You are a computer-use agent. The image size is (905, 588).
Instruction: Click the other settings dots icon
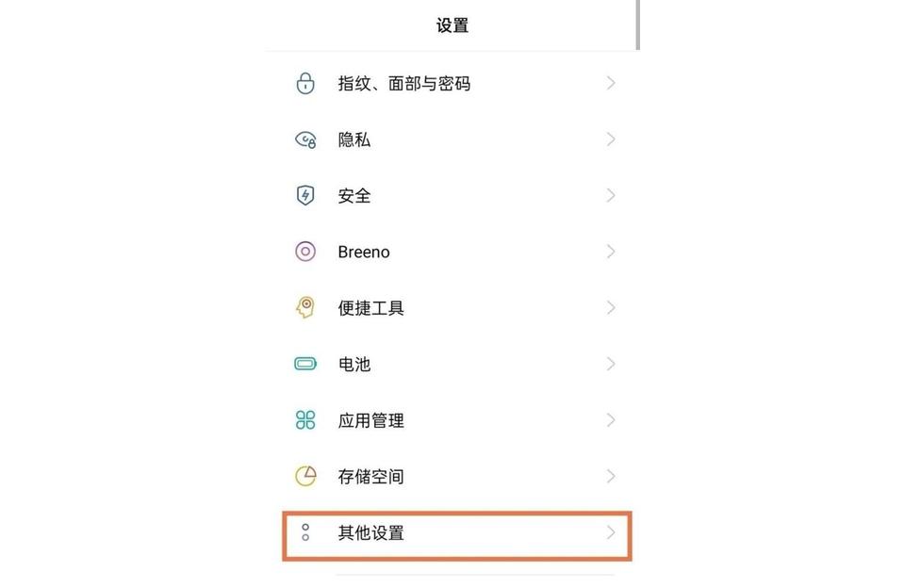pos(305,532)
